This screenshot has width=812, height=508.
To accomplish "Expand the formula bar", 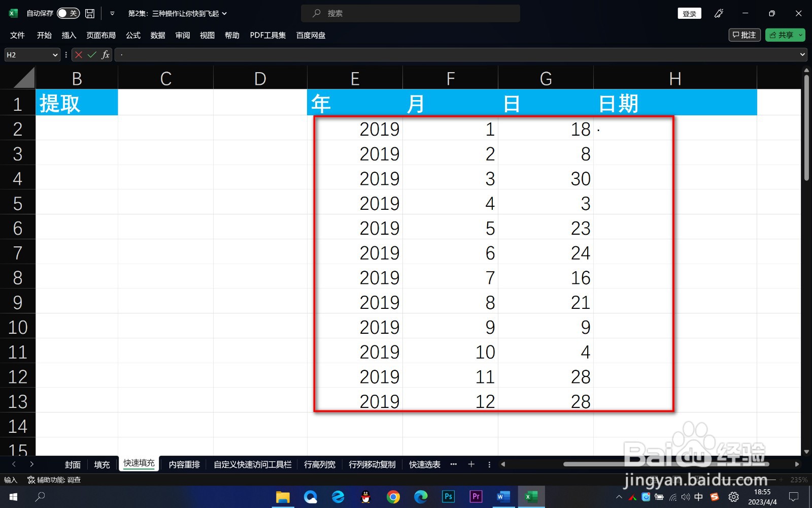I will click(802, 55).
